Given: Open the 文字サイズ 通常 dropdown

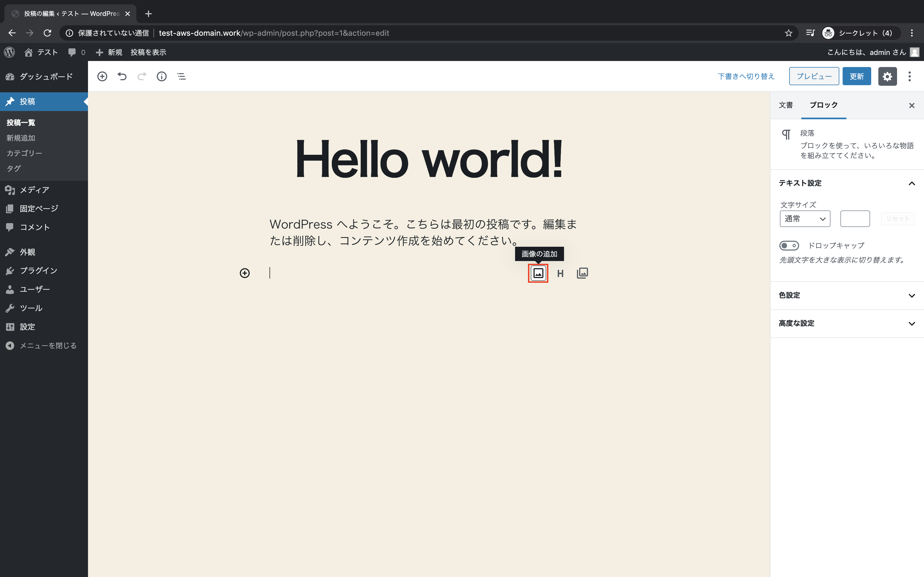Looking at the screenshot, I should click(804, 219).
